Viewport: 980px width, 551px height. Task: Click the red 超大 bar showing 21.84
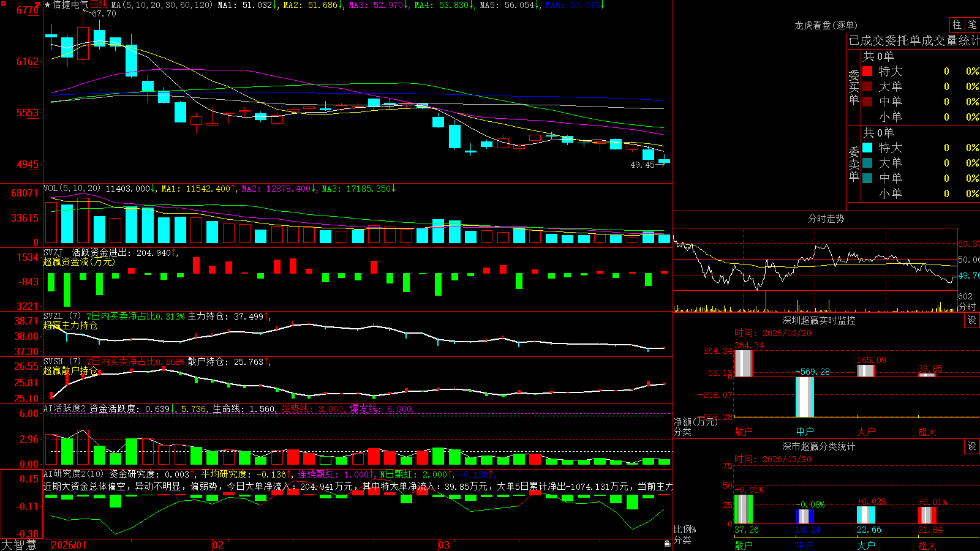[x=927, y=515]
